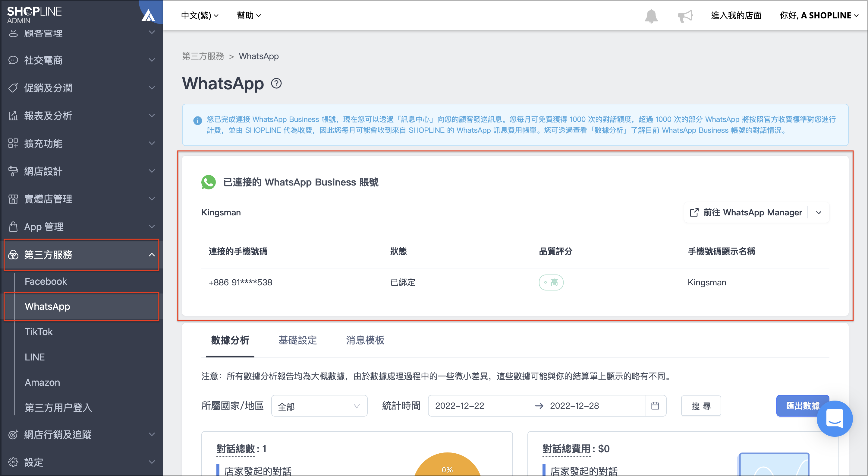Click the 社交電商 chat bubble icon
Image resolution: width=868 pixels, height=476 pixels.
[13, 60]
